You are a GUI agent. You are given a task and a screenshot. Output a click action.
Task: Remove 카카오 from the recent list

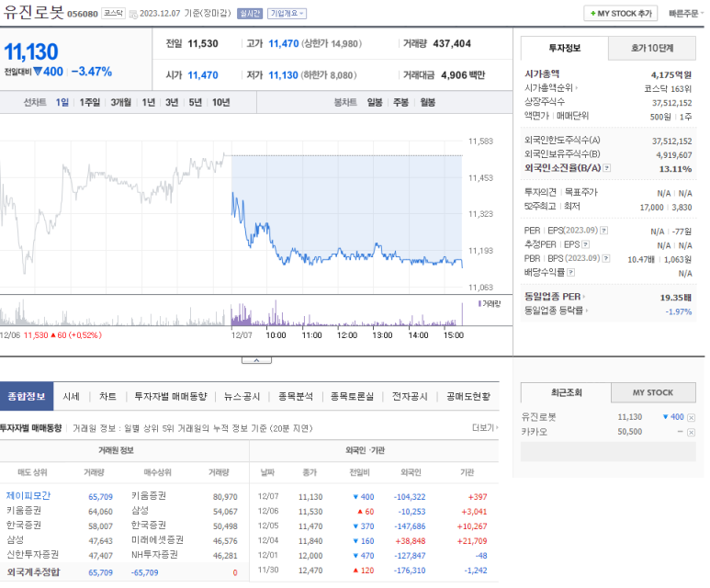coord(691,432)
